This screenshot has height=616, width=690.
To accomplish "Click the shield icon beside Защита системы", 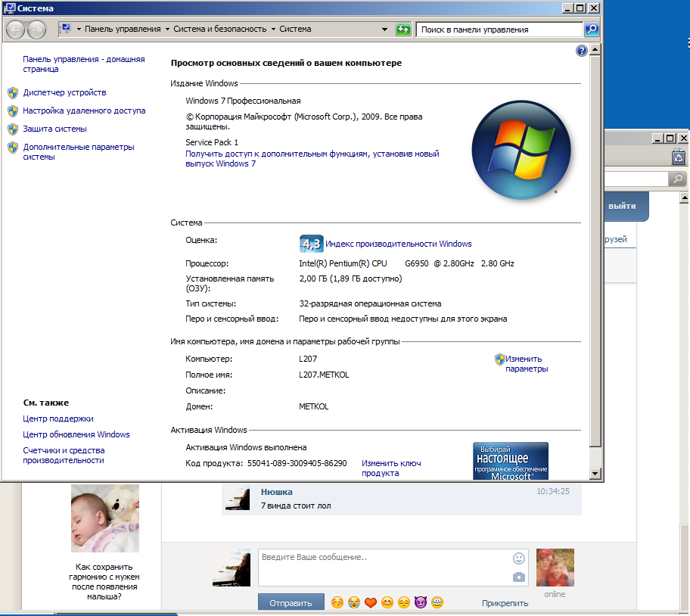I will 13,129.
